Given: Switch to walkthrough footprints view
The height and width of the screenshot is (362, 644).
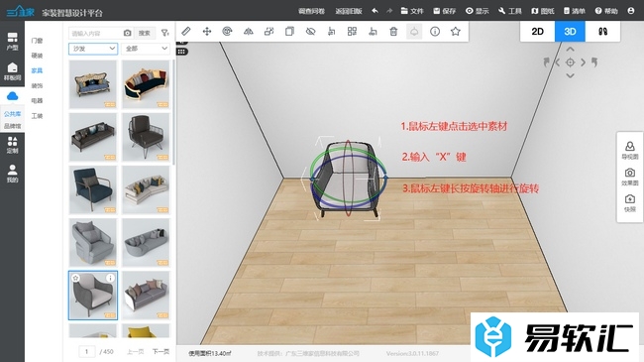Looking at the screenshot, I should 602,32.
